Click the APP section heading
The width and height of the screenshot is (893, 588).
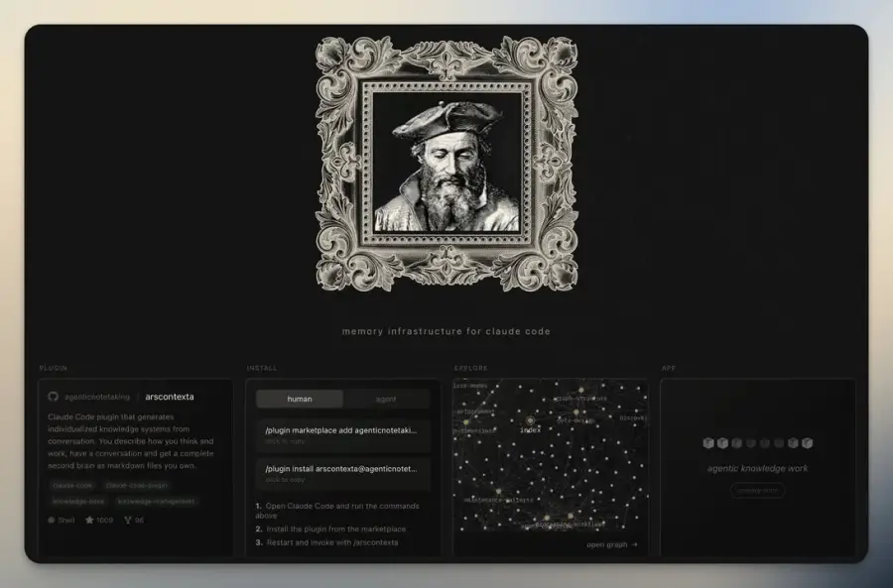[669, 368]
